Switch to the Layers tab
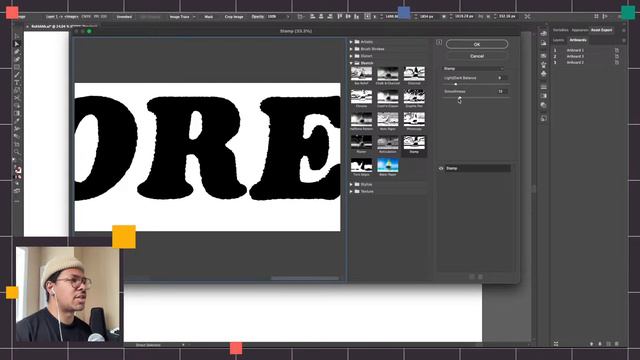This screenshot has height=360, width=640. click(x=558, y=40)
